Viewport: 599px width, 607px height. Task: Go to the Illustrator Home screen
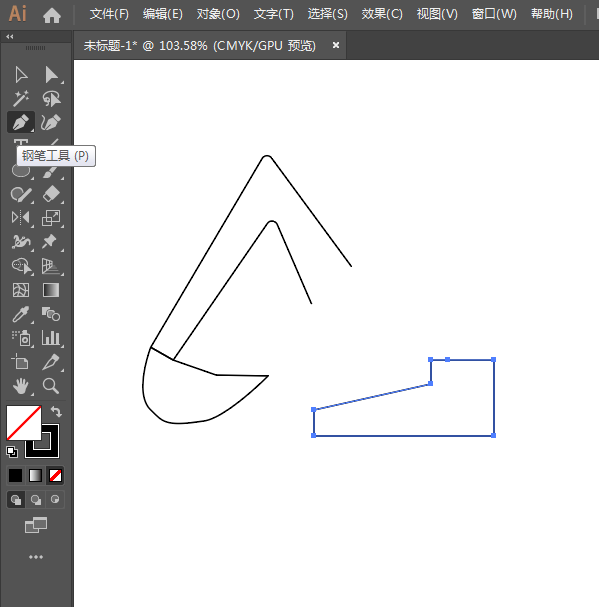point(52,15)
